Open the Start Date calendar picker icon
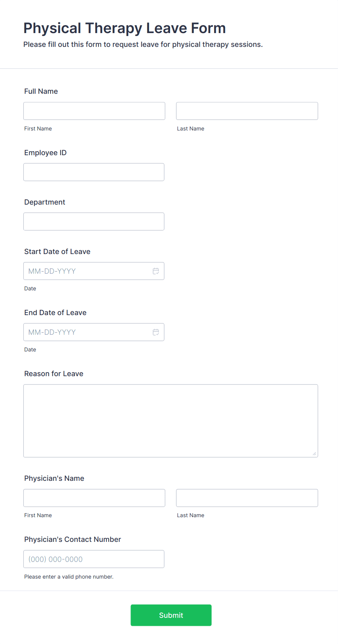338x644 pixels. pos(156,271)
